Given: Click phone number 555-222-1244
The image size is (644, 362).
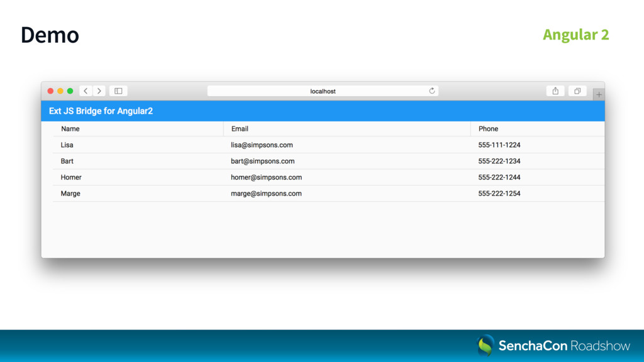Looking at the screenshot, I should click(x=499, y=177).
